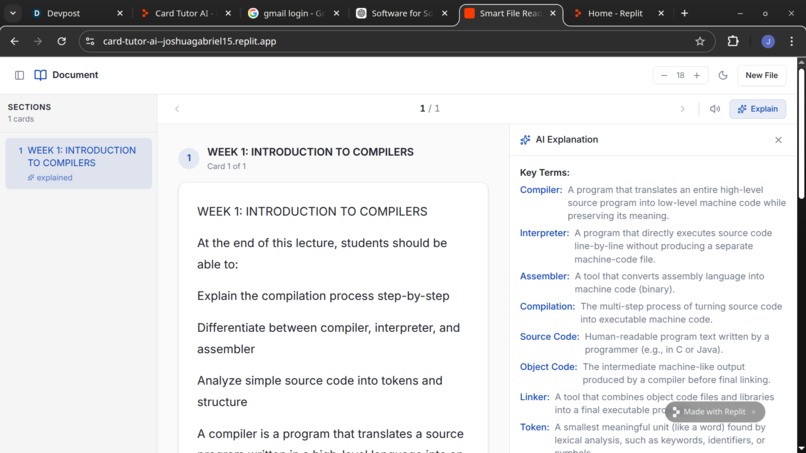Increase font size with plus button
This screenshot has width=806, height=453.
point(697,75)
